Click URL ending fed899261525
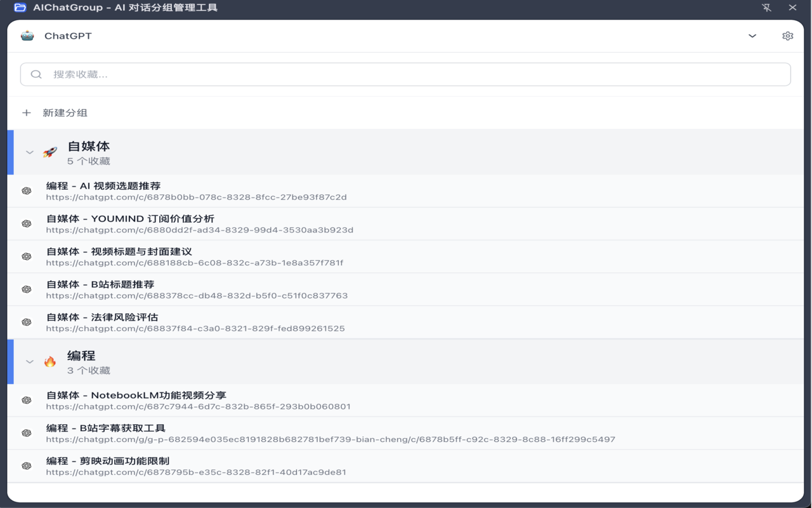This screenshot has width=812, height=508. click(195, 329)
